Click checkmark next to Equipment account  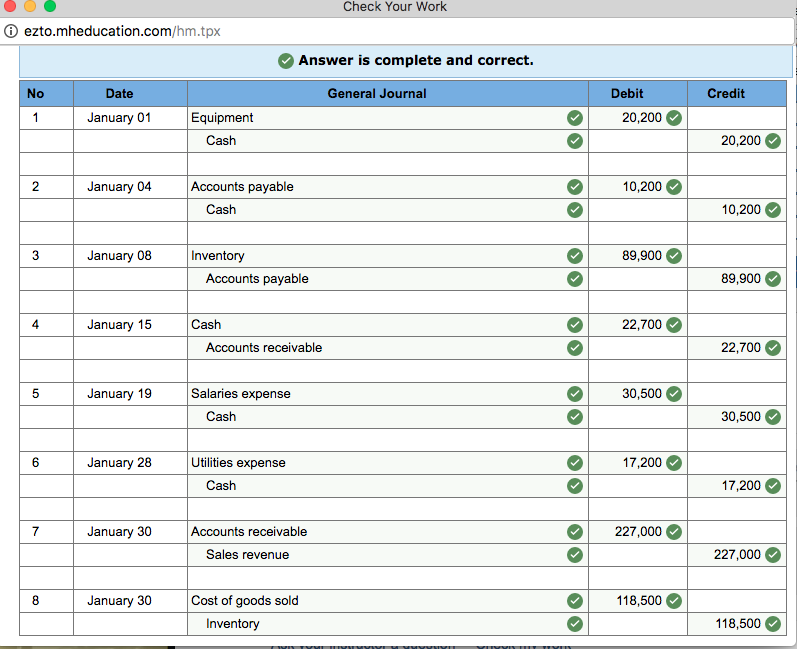[x=575, y=118]
